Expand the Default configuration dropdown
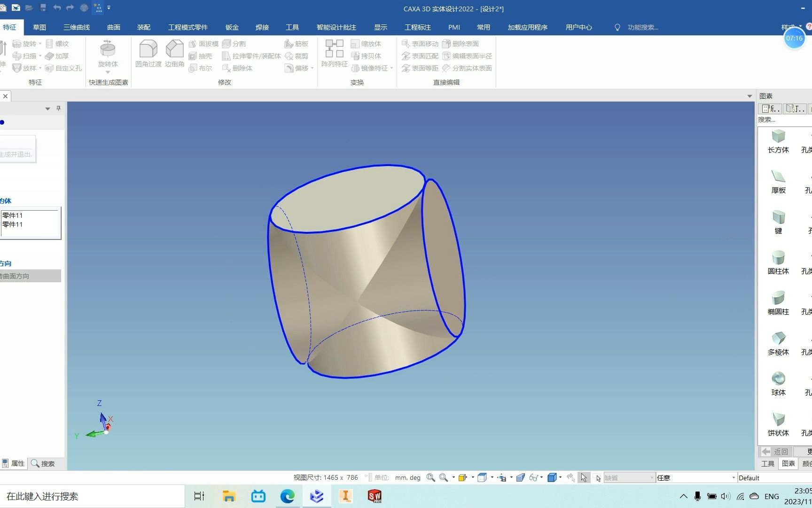Screen dimensions: 812x508 pos(774,477)
